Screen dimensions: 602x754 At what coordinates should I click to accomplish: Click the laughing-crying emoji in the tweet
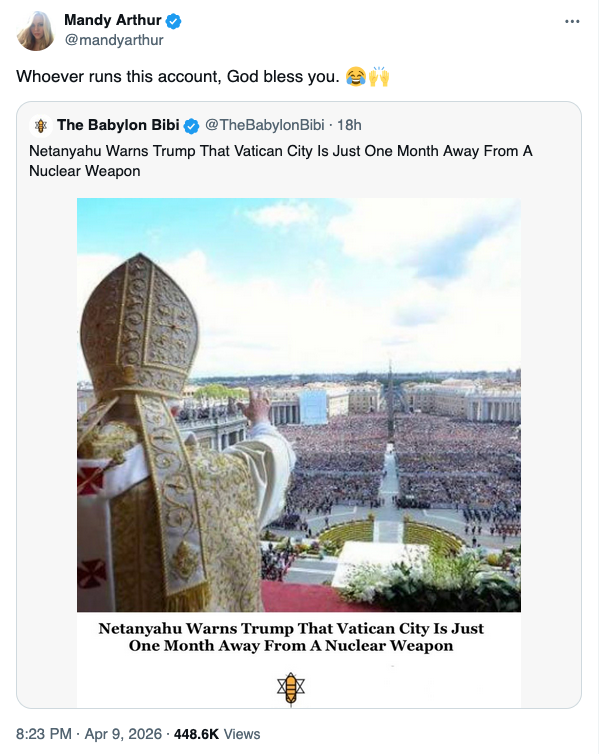click(x=355, y=77)
